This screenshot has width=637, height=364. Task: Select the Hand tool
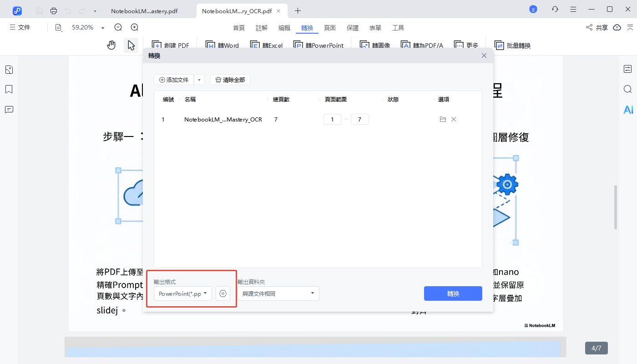click(111, 45)
